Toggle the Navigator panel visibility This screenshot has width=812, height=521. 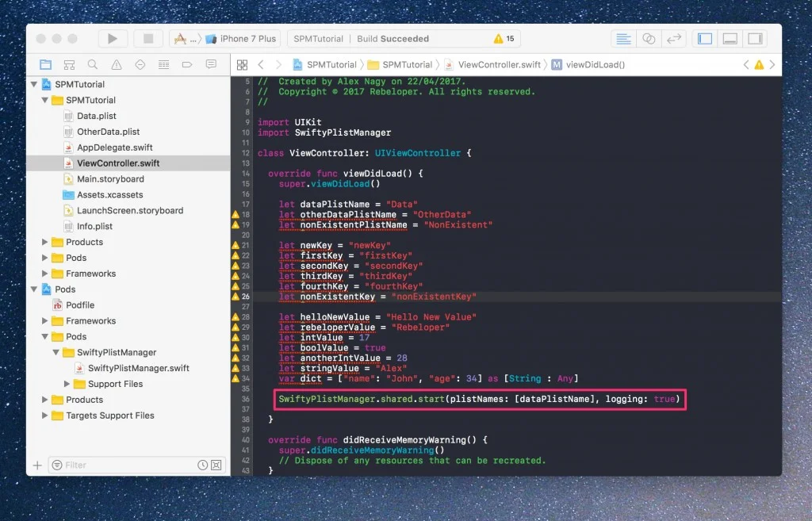click(x=705, y=39)
